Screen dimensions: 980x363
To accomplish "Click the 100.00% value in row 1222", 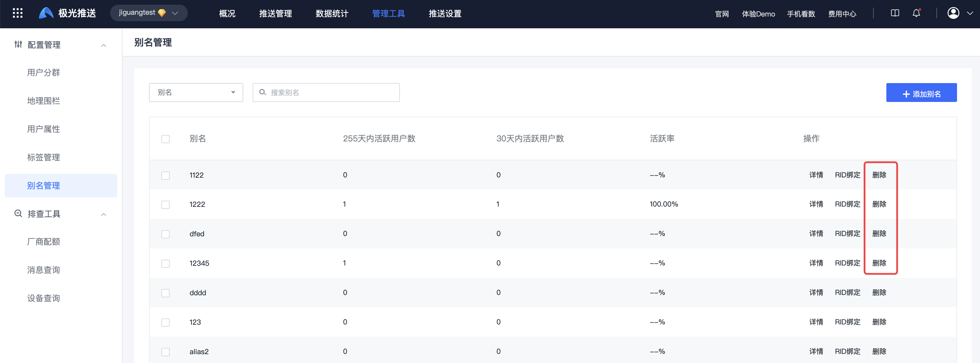I will [663, 204].
